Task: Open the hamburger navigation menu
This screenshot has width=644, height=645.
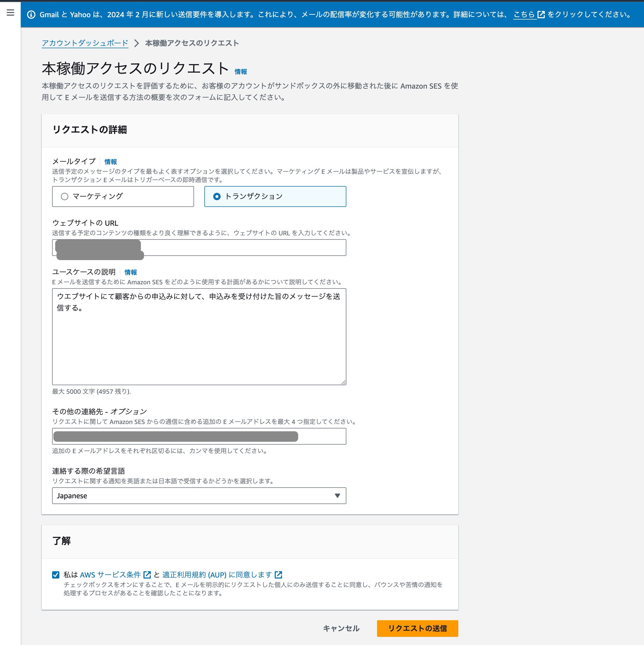Action: pyautogui.click(x=10, y=13)
